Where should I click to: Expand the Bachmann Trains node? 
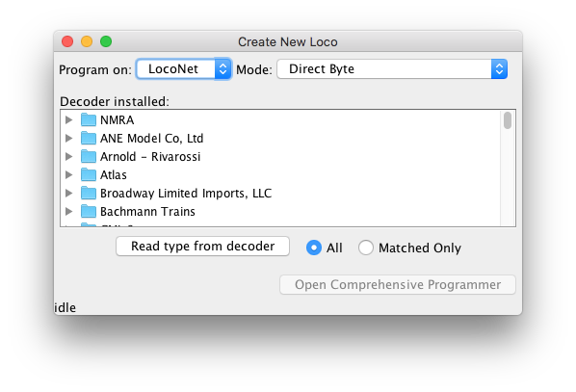(68, 212)
